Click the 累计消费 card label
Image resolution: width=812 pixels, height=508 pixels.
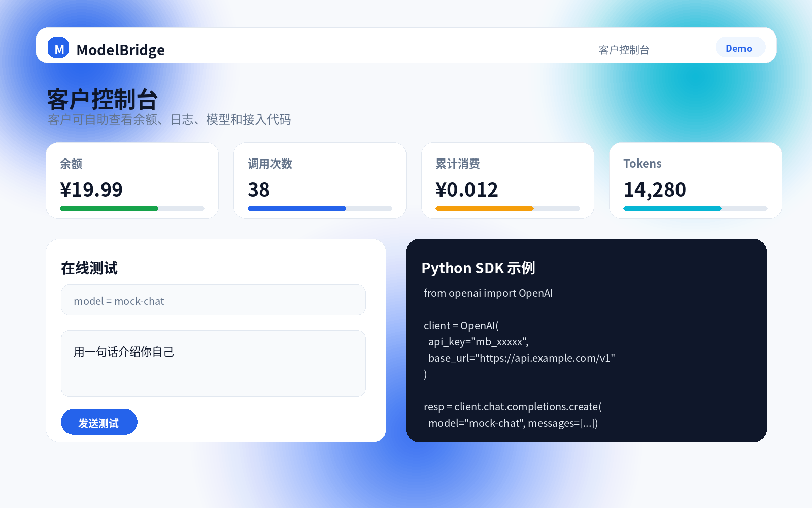coord(458,164)
